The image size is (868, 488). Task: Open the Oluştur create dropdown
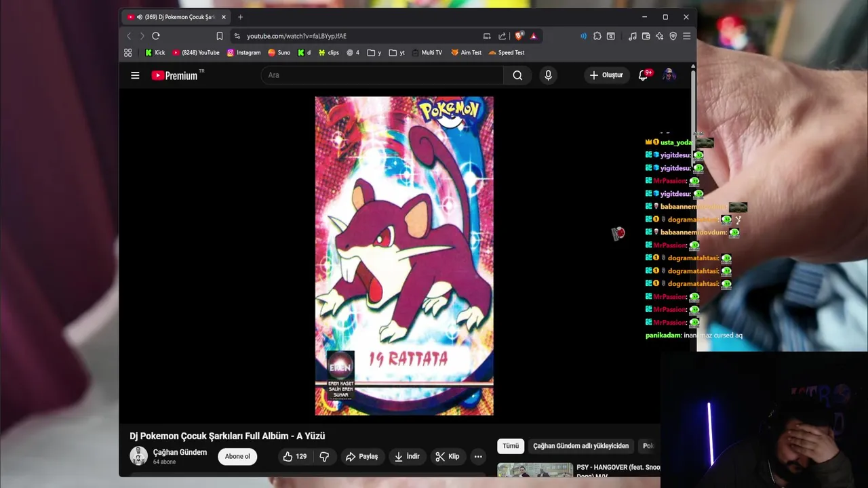606,75
